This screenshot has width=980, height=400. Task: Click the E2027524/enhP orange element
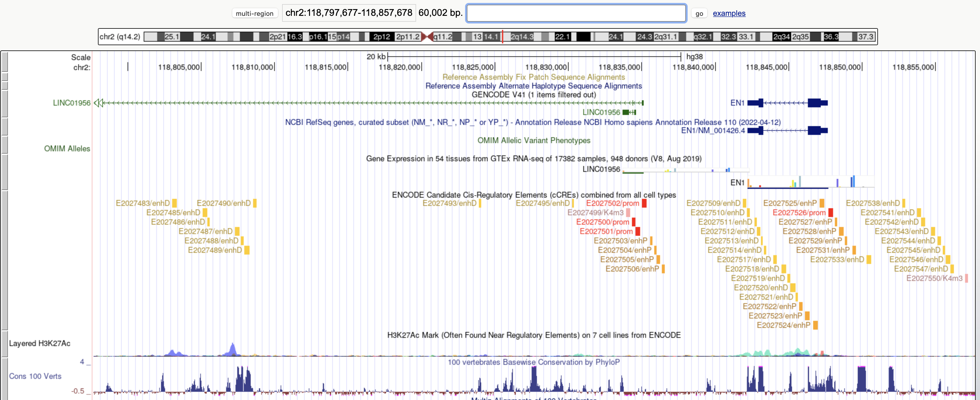815,325
